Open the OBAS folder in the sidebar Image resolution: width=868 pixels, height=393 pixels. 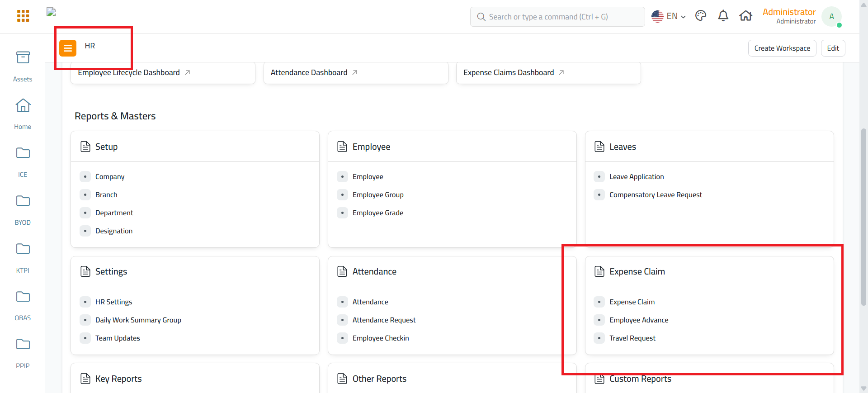(23, 306)
